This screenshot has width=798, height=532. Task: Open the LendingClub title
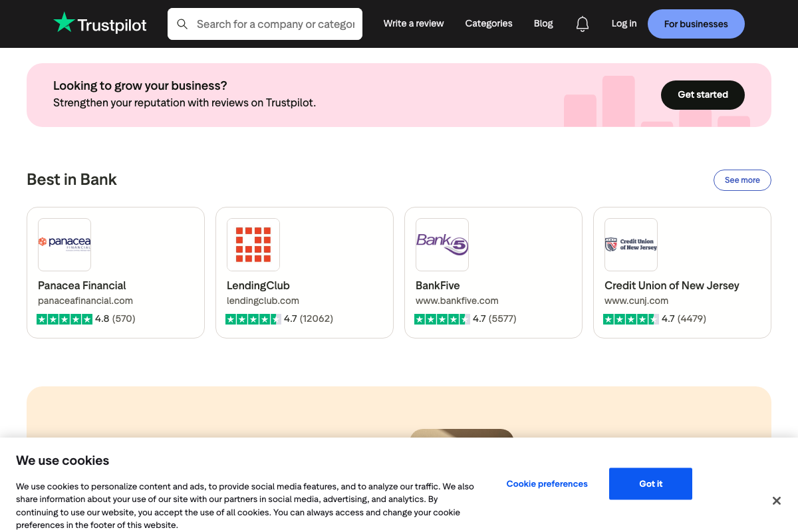pos(258,285)
